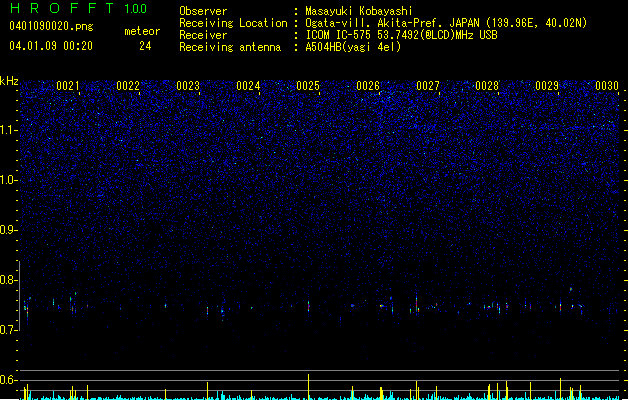
Task: Click the 0.9 frequency axis label
Action: tap(8, 230)
